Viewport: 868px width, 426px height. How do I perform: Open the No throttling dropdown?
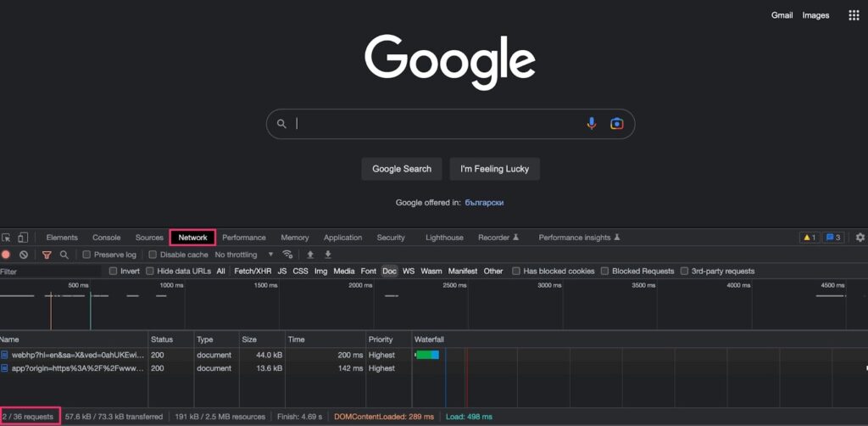(x=244, y=255)
